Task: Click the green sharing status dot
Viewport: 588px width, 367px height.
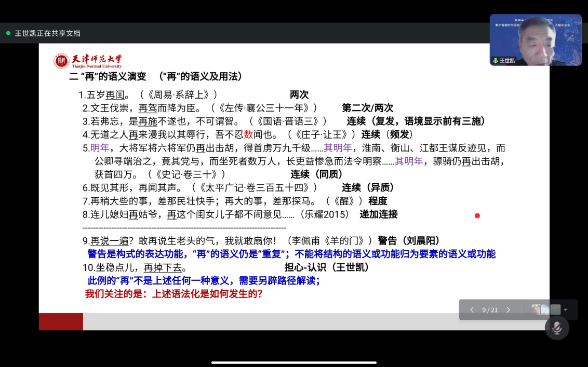Action: pyautogui.click(x=8, y=33)
